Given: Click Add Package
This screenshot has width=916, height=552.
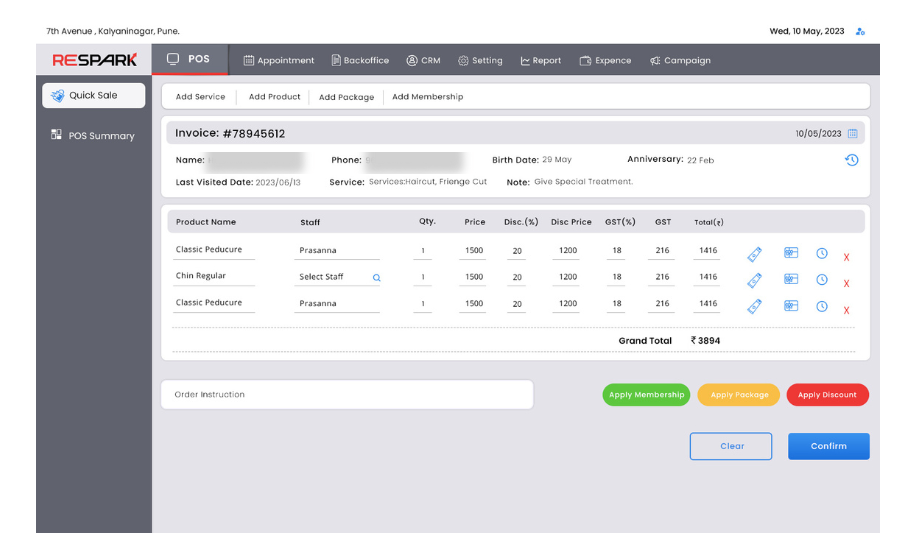Looking at the screenshot, I should tap(346, 97).
